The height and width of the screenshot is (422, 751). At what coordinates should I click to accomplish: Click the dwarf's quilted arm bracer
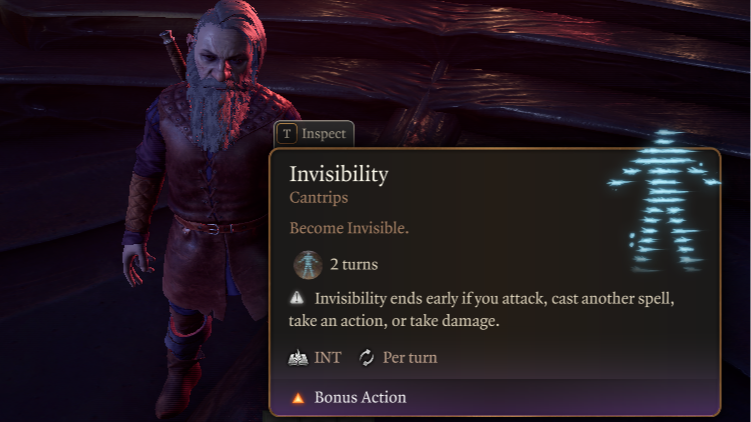140,204
